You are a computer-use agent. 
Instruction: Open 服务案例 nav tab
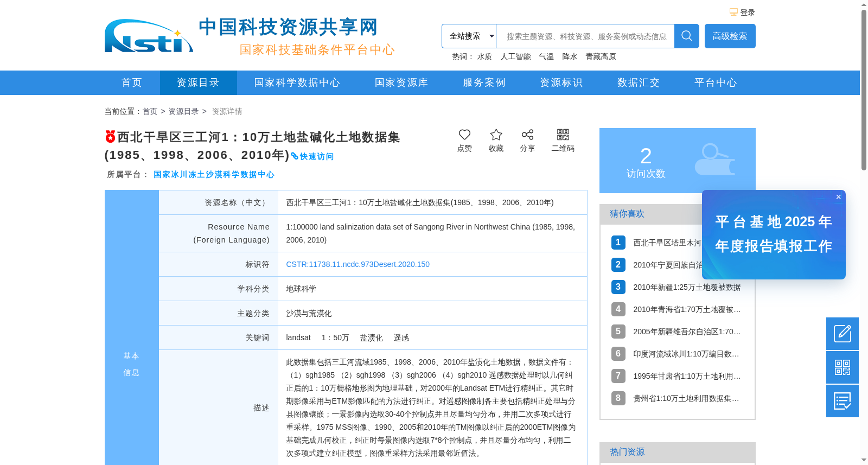tap(484, 82)
